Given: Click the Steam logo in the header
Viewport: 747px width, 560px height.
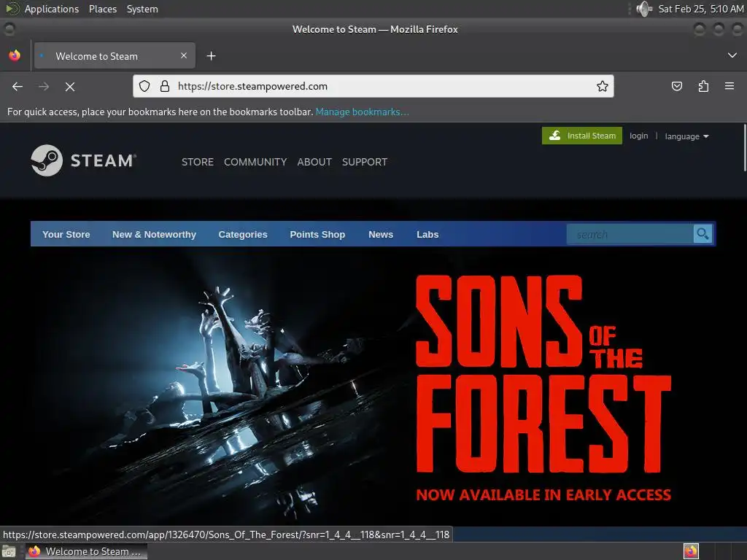Looking at the screenshot, I should [x=83, y=160].
